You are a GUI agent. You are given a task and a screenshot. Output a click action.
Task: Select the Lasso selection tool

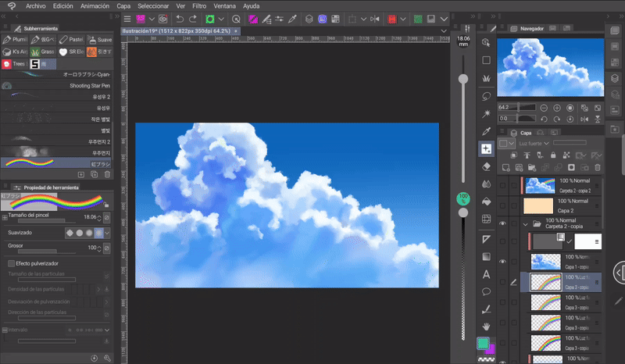point(486,96)
